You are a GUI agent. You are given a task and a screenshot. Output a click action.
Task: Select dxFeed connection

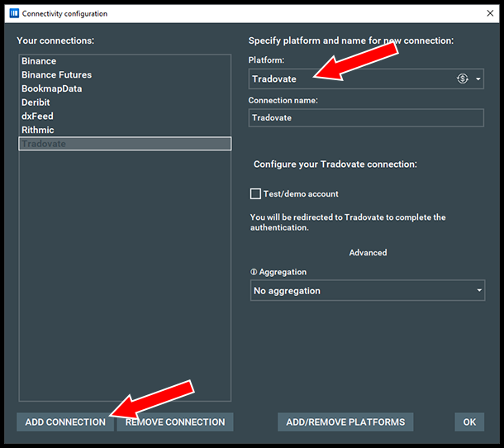point(125,117)
